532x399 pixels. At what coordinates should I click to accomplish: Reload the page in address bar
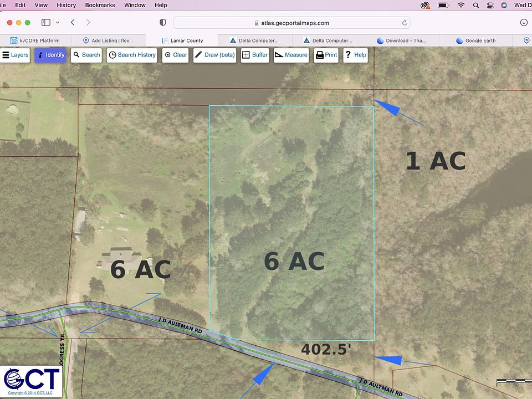coord(405,23)
